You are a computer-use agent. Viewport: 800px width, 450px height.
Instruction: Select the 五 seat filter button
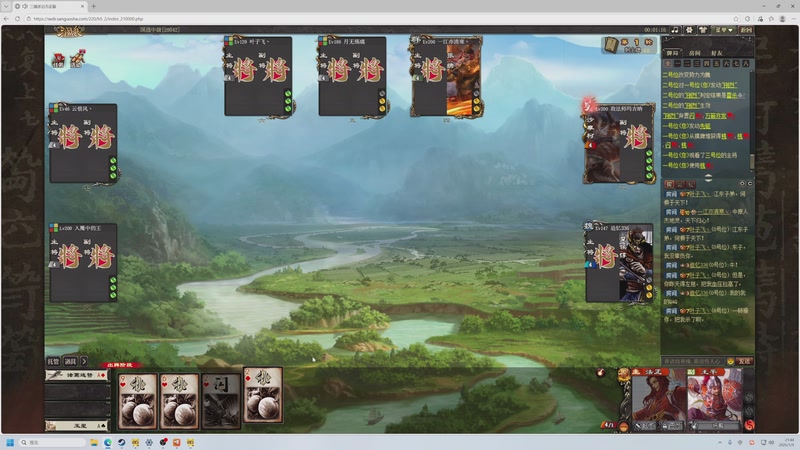coord(716,63)
